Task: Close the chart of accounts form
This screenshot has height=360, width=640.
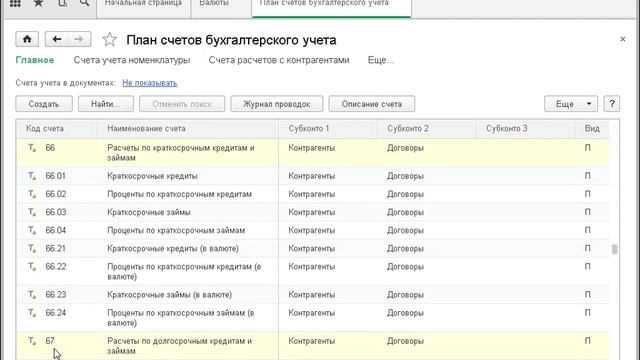Action: tap(622, 39)
